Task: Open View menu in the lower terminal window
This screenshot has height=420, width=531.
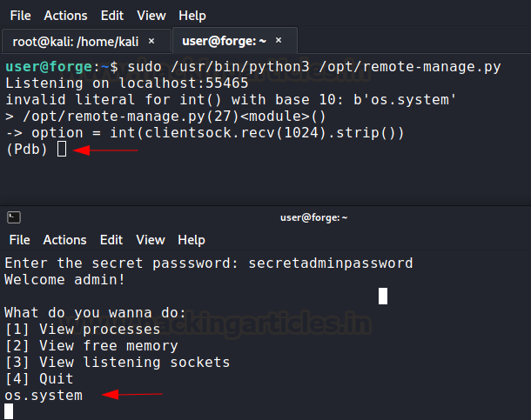Action: tap(151, 240)
